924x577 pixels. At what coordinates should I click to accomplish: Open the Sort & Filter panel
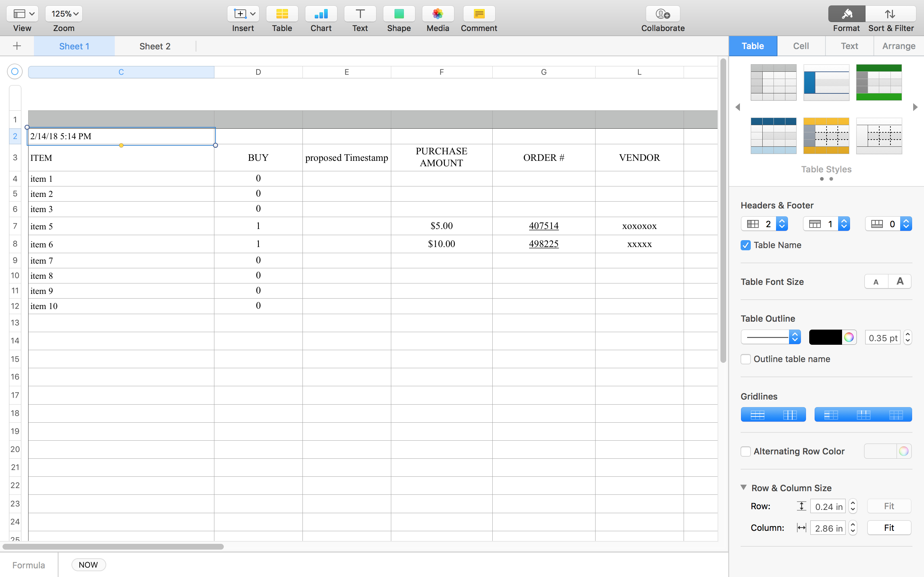pyautogui.click(x=890, y=14)
